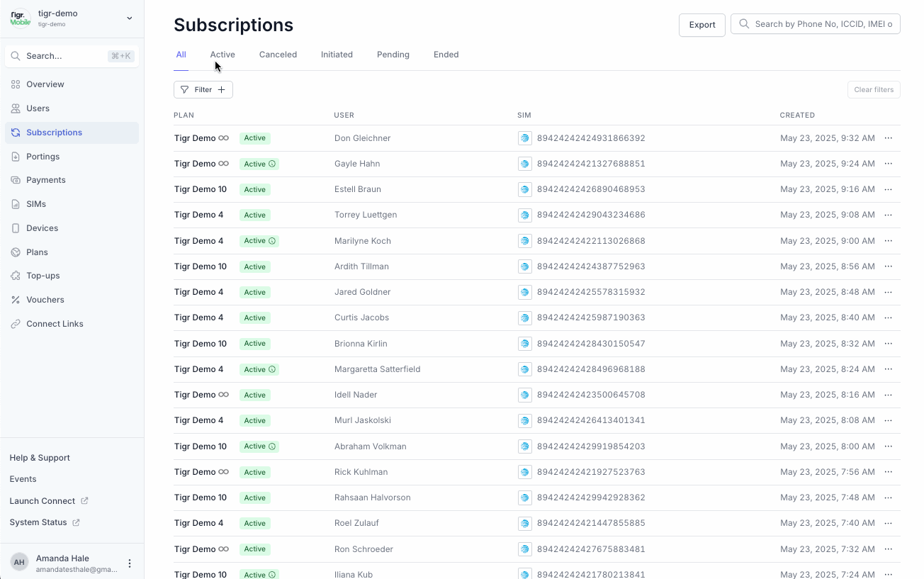Image resolution: width=924 pixels, height=579 pixels.
Task: Open Amanda Hale's account options menu
Action: tap(130, 563)
